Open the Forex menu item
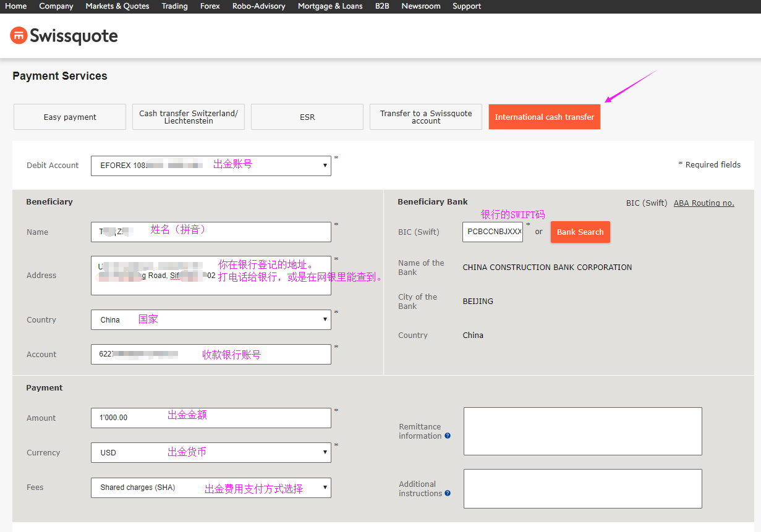761x532 pixels. tap(210, 6)
